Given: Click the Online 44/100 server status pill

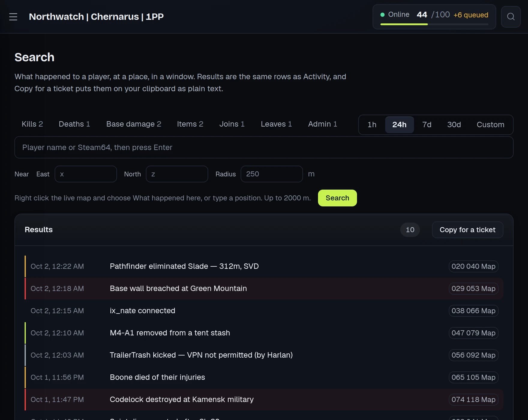Looking at the screenshot, I should (434, 17).
